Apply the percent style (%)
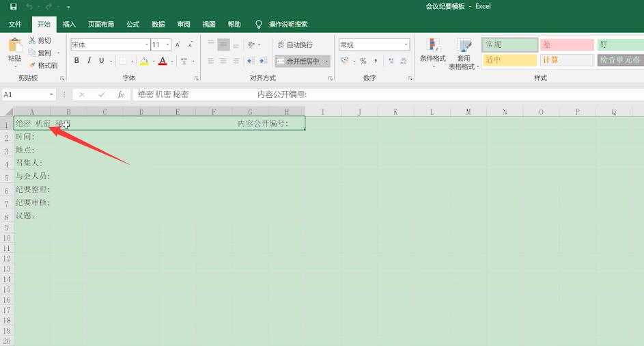Image resolution: width=644 pixels, height=346 pixels. click(x=363, y=61)
